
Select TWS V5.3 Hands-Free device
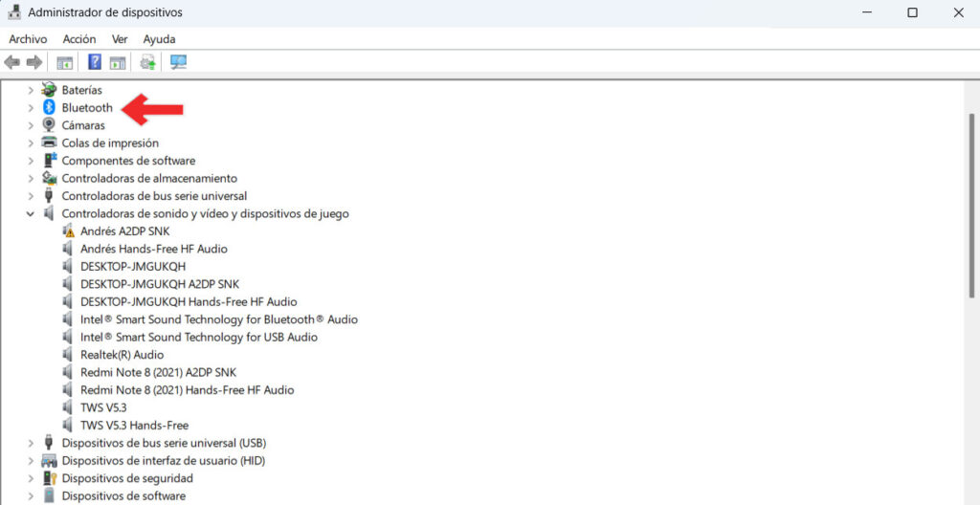[x=134, y=426]
